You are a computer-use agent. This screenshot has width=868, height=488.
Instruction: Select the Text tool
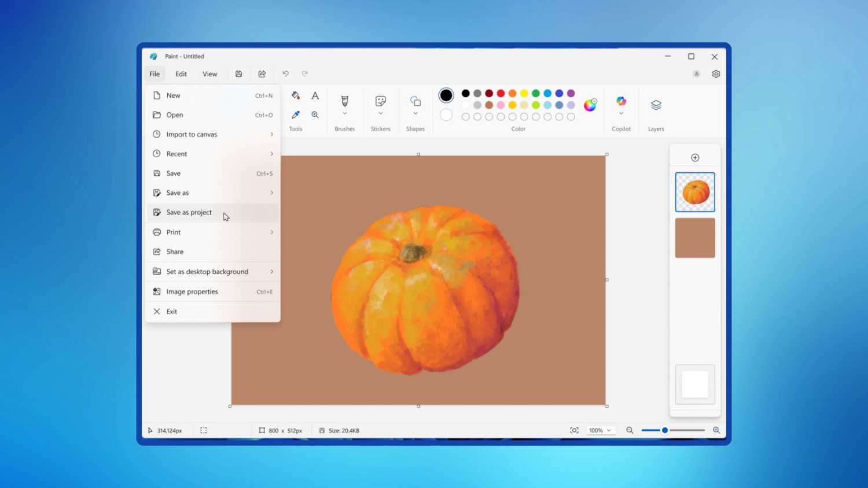point(315,95)
